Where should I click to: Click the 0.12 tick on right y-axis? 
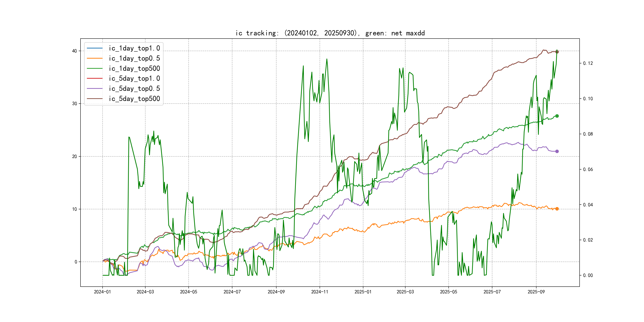[588, 63]
